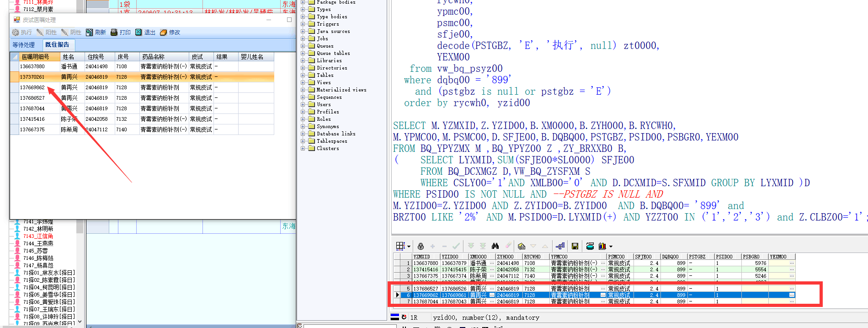Open the grid view mode dropdown arrow

point(409,247)
